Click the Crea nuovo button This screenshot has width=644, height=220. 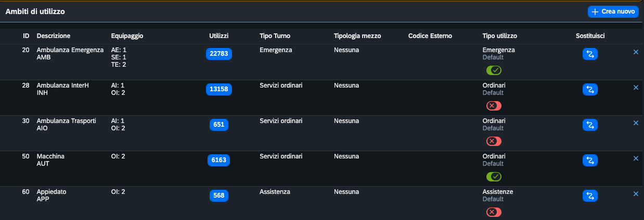(x=613, y=11)
